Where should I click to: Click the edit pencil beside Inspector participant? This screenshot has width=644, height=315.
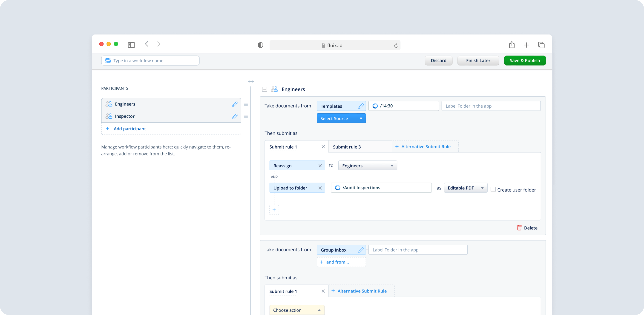[235, 116]
